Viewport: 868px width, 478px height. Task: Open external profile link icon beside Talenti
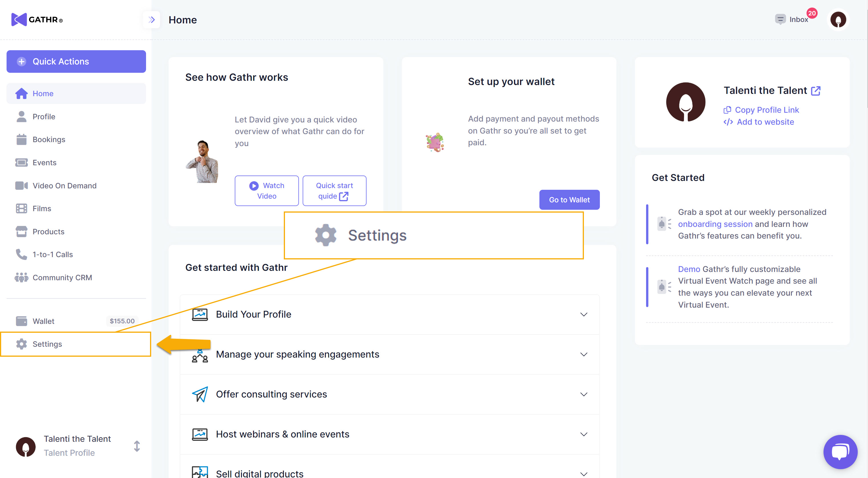[x=816, y=91]
